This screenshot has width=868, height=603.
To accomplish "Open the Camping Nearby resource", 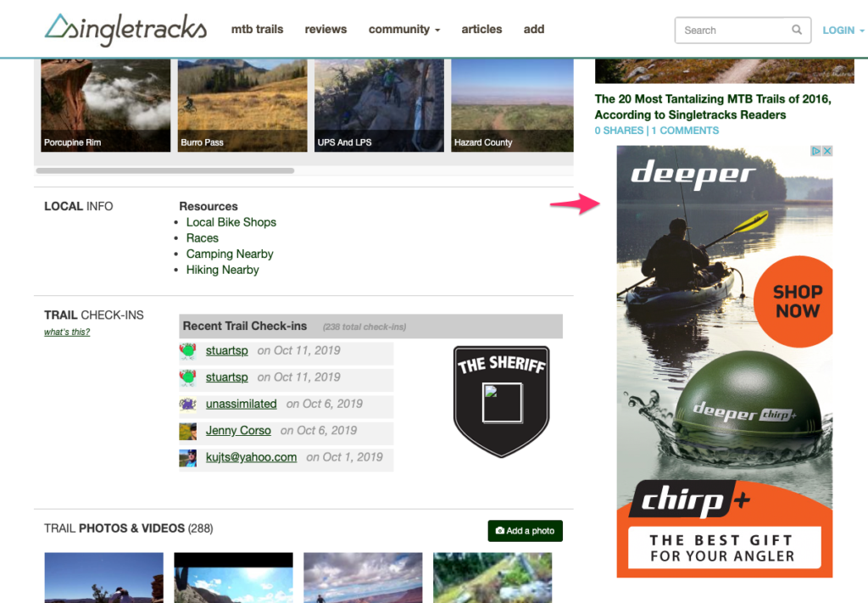I will click(x=230, y=254).
